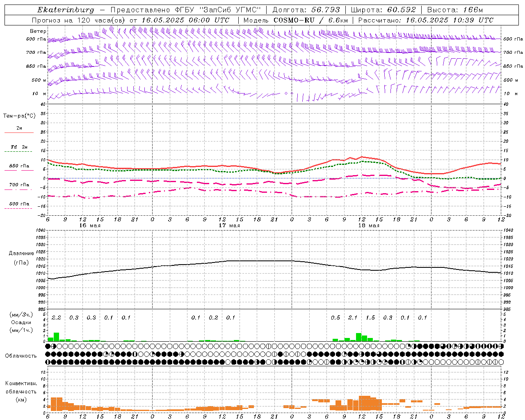Viewport: 525px width, 420px height.
Task: Click the 'Тем-ра(°C)' temperature panel label
Action: [x=19, y=116]
